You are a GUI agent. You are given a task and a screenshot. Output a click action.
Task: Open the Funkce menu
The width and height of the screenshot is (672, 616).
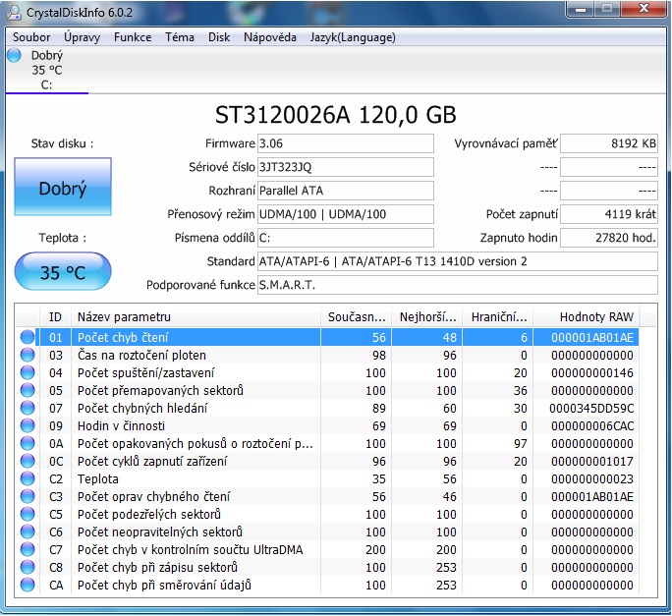click(133, 37)
